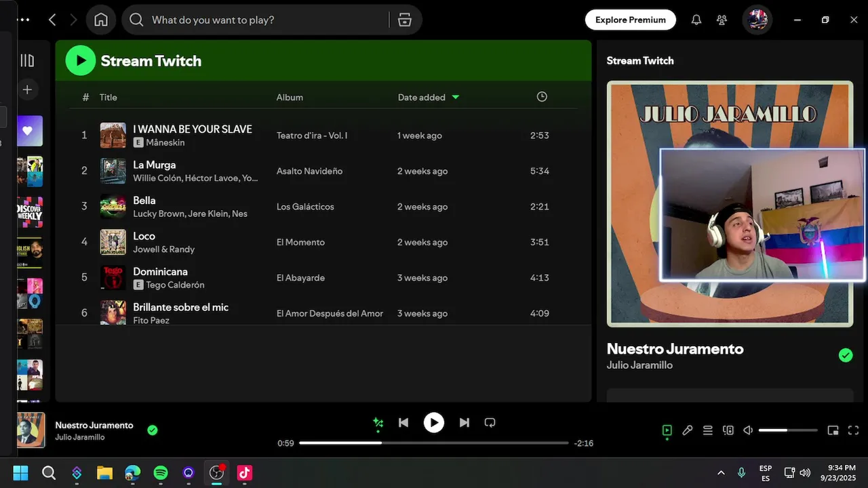Open artist Måneskin link

click(x=165, y=142)
